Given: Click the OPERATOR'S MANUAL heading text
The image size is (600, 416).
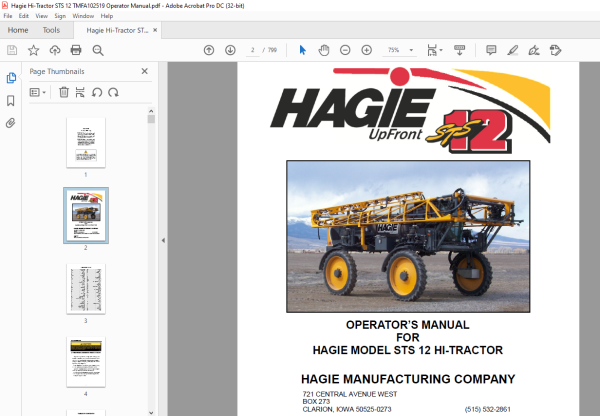Looking at the screenshot, I should (408, 325).
